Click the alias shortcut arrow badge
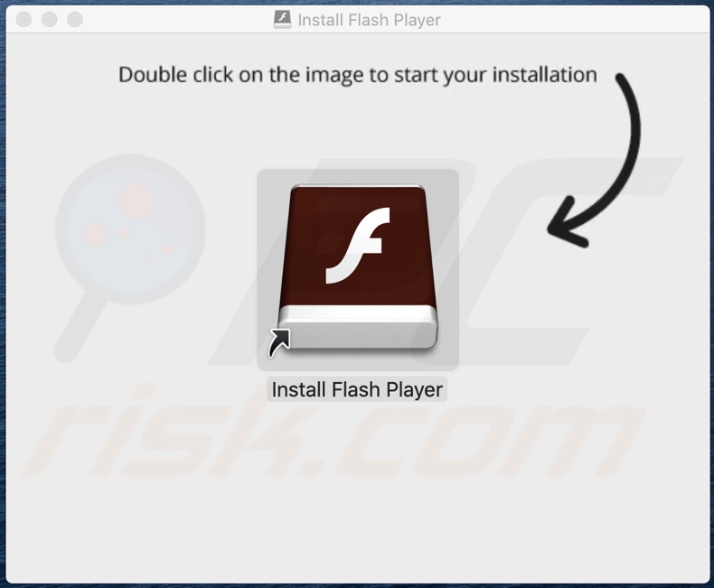 click(x=279, y=342)
